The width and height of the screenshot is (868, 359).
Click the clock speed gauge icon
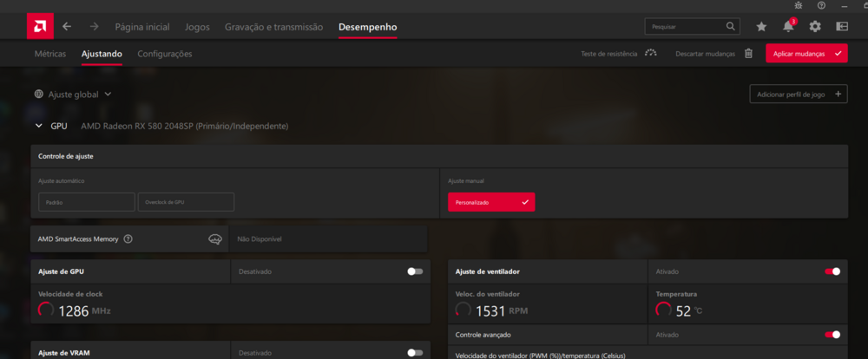46,310
